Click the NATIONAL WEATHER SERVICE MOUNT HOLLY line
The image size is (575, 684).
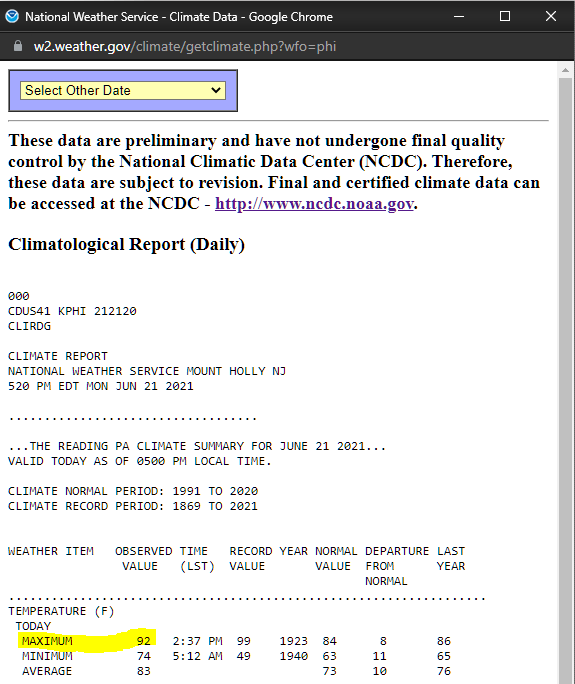(147, 371)
